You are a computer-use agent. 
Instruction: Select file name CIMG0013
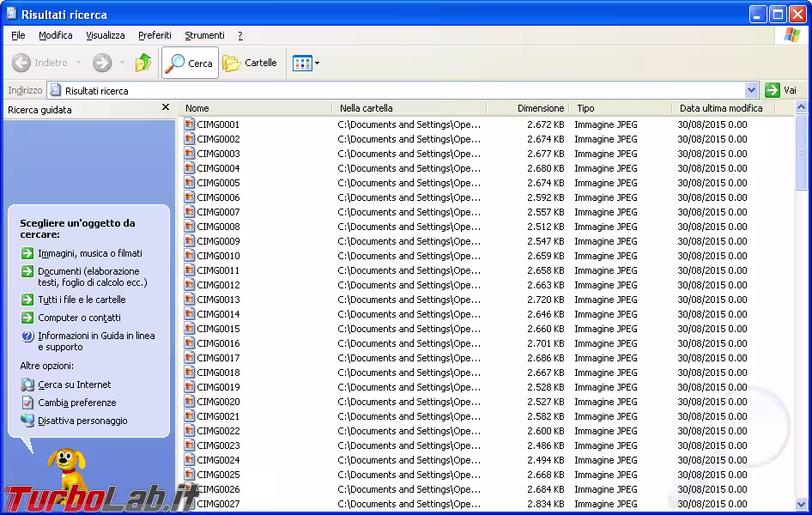tap(218, 300)
